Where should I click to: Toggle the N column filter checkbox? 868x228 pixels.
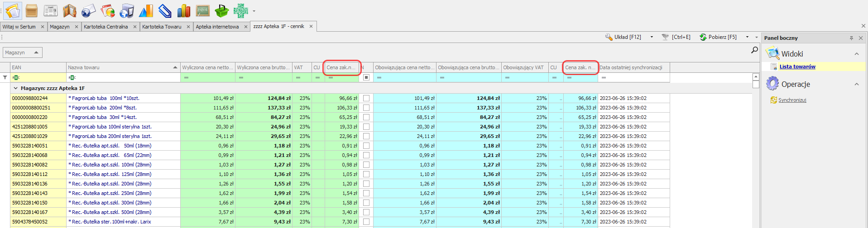click(366, 77)
